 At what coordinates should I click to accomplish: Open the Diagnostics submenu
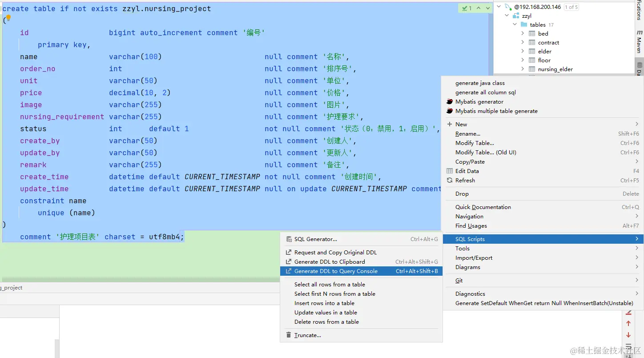pyautogui.click(x=543, y=294)
